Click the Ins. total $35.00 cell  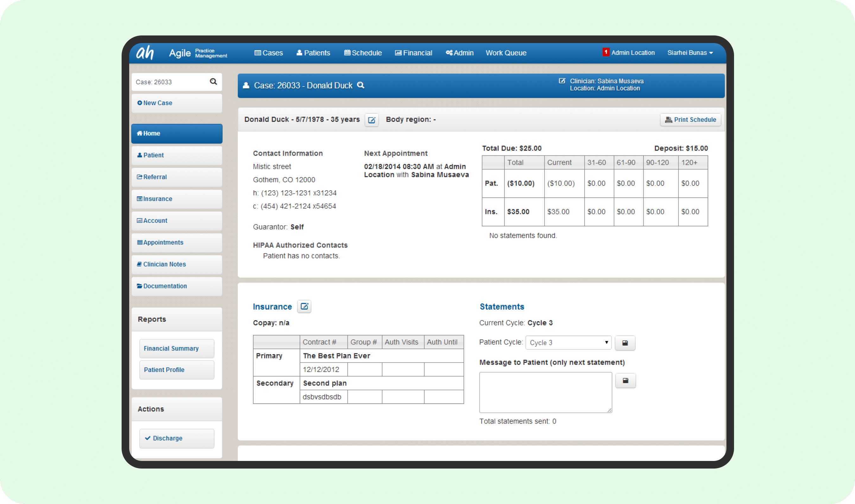(524, 212)
